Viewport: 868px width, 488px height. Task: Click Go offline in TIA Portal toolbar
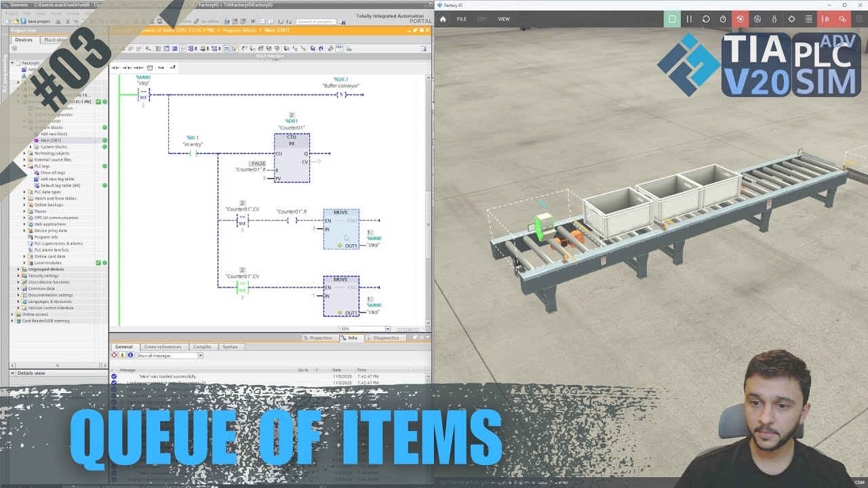pos(207,21)
